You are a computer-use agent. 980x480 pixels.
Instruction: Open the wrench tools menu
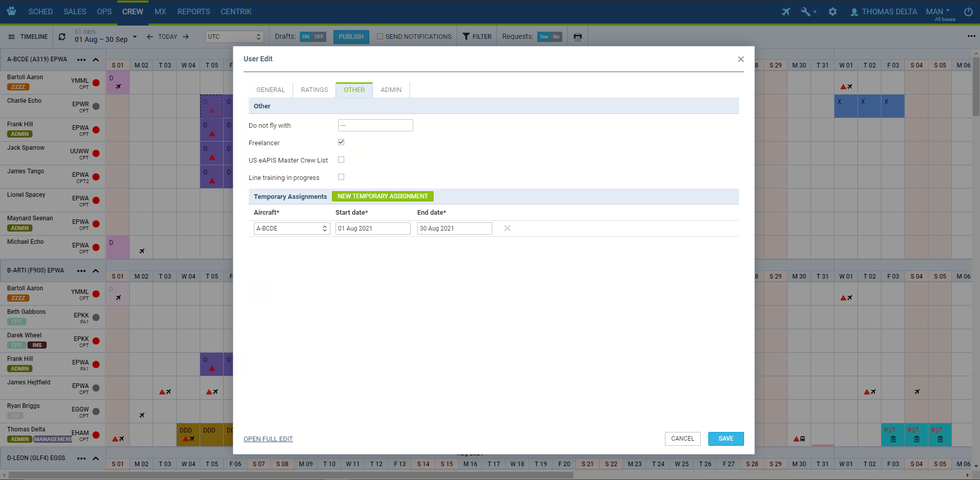[x=808, y=11]
